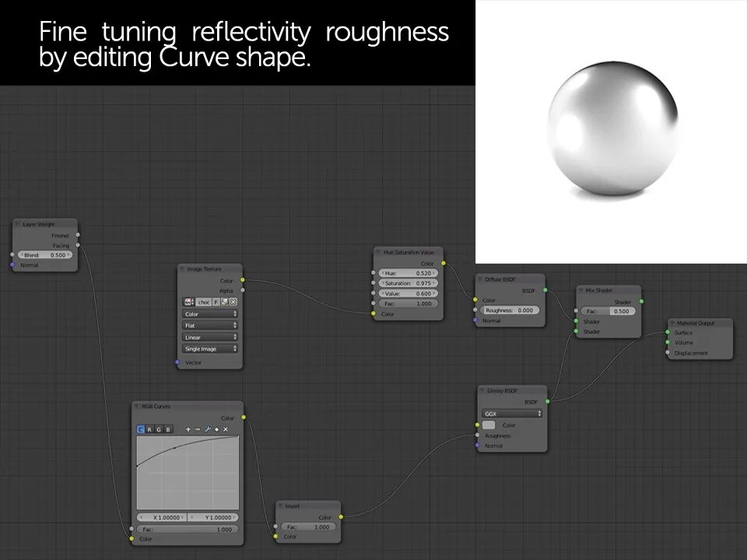Click Mix Shader output socket

pos(641,302)
